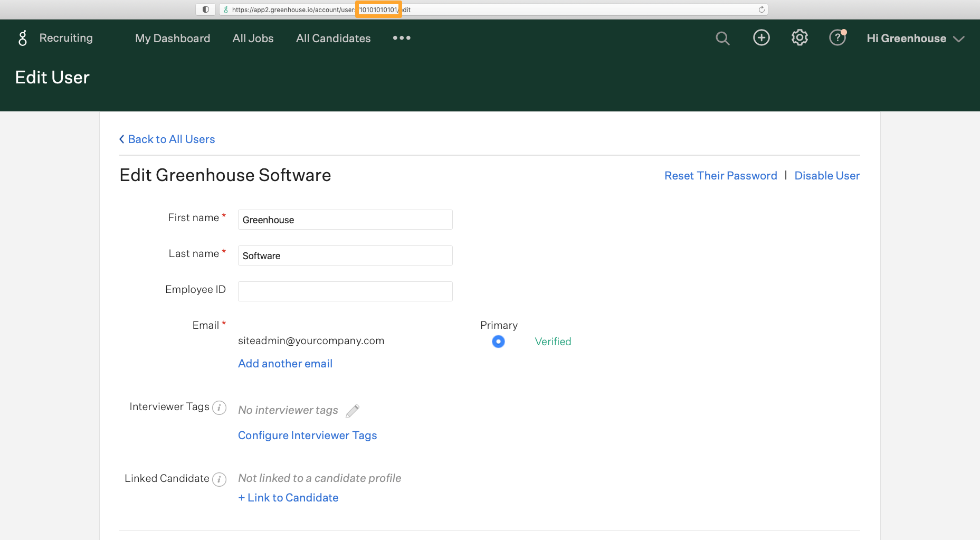Click the browser shield privacy icon
980x540 pixels.
point(206,10)
